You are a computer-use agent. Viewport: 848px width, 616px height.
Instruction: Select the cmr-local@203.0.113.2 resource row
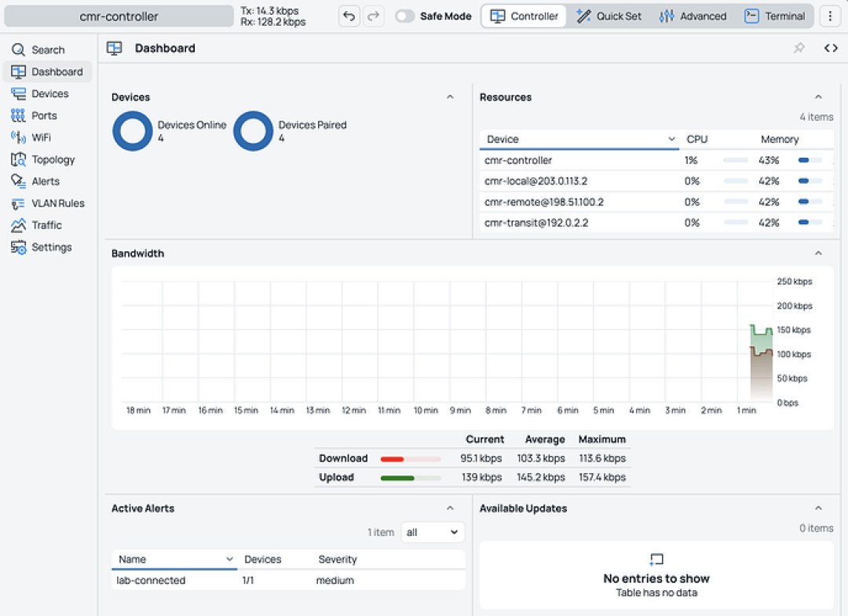(x=656, y=181)
